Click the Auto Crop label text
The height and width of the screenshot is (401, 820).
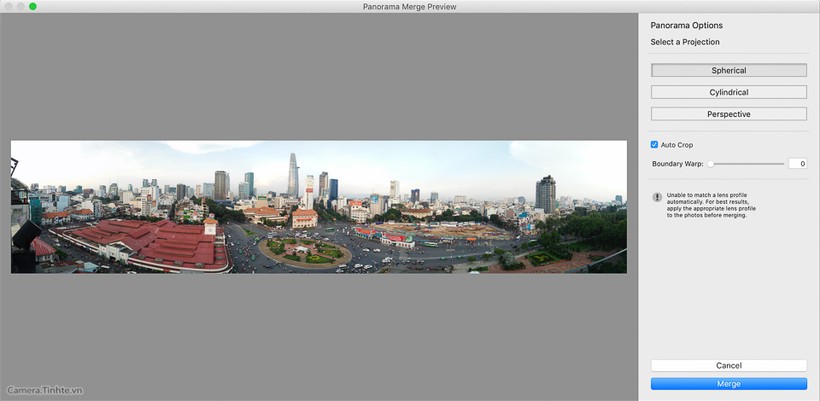676,145
